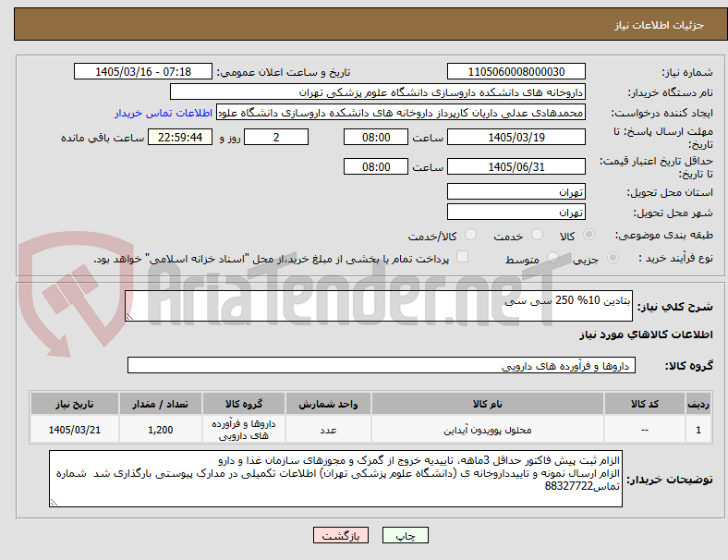Click the اطلاعات کالاهای مورد نیاز section heading
The width and height of the screenshot is (728, 560).
[646, 335]
